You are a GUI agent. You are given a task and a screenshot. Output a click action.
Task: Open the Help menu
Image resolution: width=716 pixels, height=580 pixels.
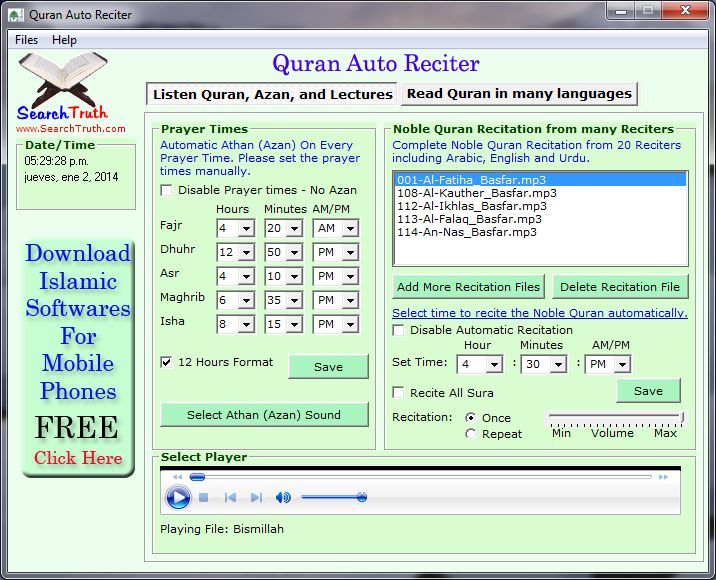point(64,40)
